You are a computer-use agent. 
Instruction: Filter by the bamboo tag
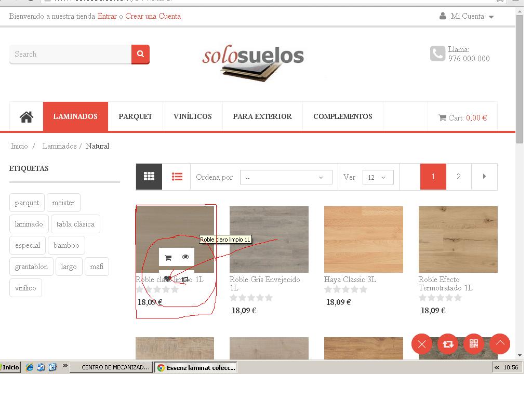(66, 245)
